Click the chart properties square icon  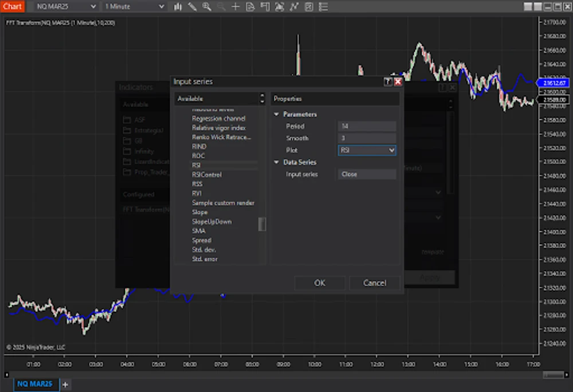pos(309,6)
